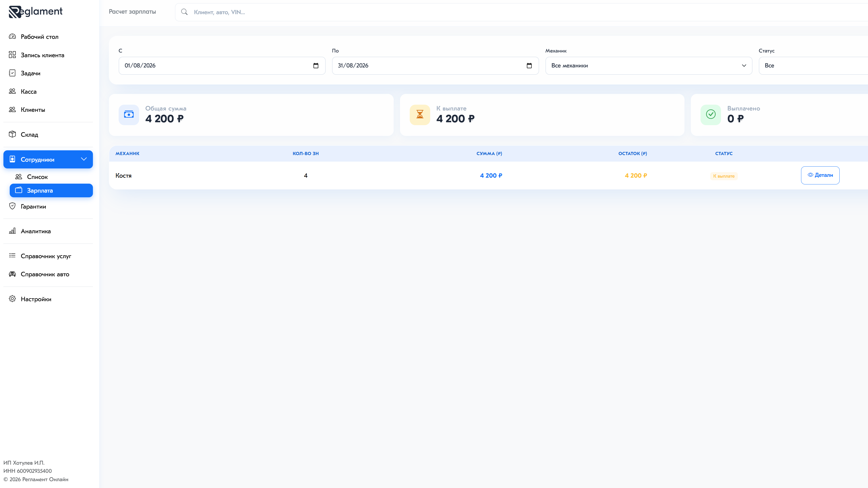Click the Запись клиента grid icon
This screenshot has width=868, height=488.
(x=12, y=55)
